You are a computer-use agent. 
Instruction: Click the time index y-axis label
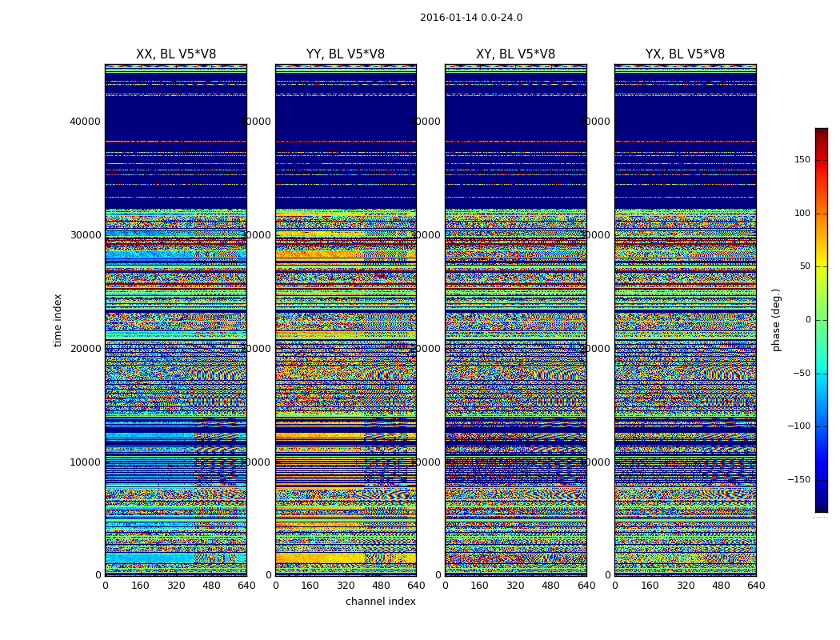[x=58, y=320]
